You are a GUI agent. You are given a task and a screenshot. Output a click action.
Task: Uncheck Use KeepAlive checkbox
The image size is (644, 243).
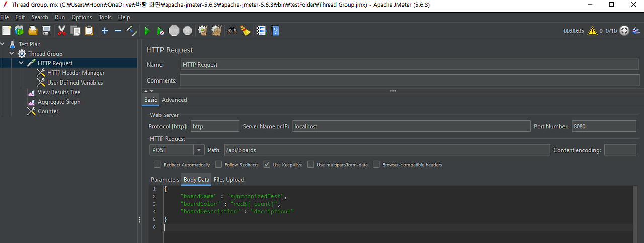click(x=267, y=165)
